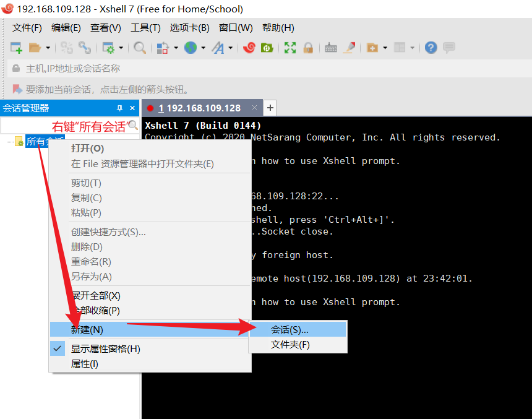
Task: Select 会话(S)... in the submenu
Action: pos(298,330)
